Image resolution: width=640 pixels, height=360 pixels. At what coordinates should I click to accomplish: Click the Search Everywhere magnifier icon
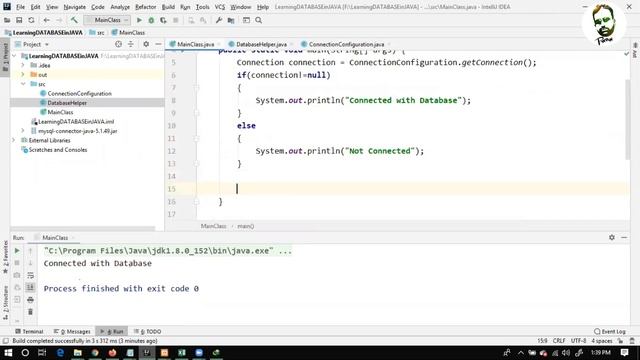(x=258, y=20)
